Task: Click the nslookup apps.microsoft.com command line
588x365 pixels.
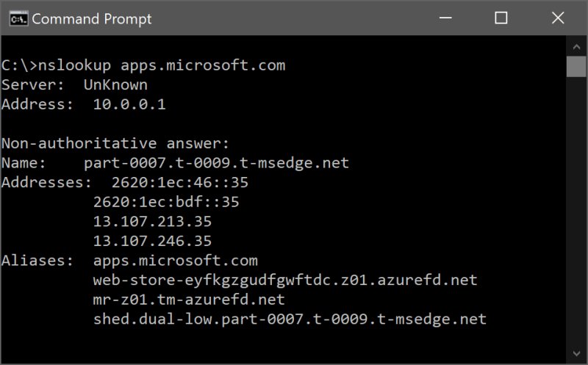Action: [x=143, y=65]
